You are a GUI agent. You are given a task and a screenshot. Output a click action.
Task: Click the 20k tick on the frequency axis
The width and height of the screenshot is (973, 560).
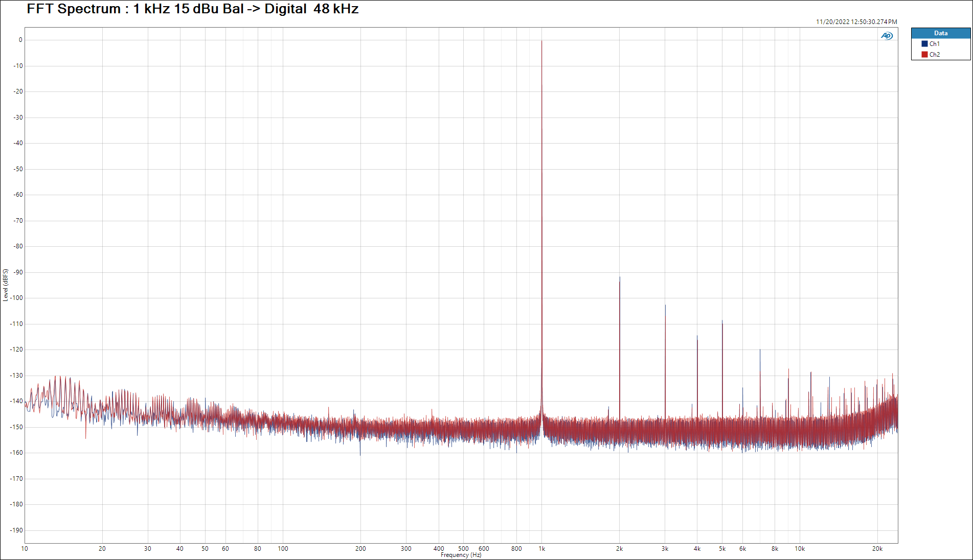pos(877,549)
